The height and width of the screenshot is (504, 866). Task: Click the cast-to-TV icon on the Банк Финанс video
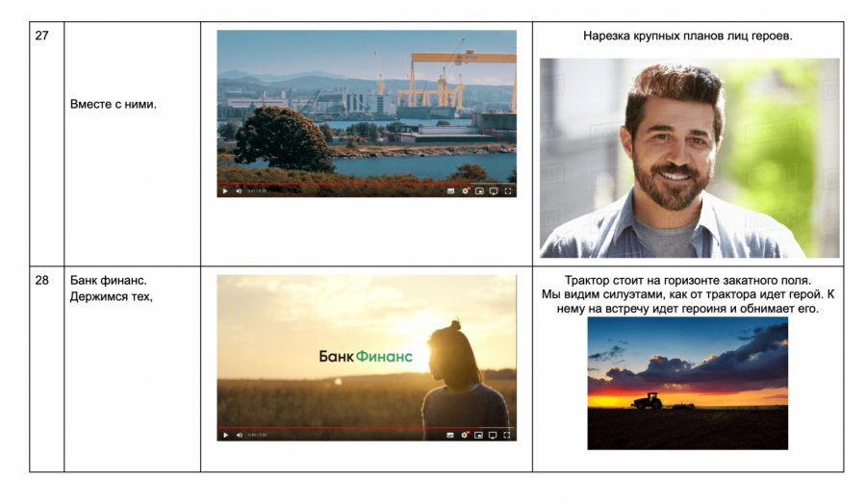pyautogui.click(x=493, y=435)
